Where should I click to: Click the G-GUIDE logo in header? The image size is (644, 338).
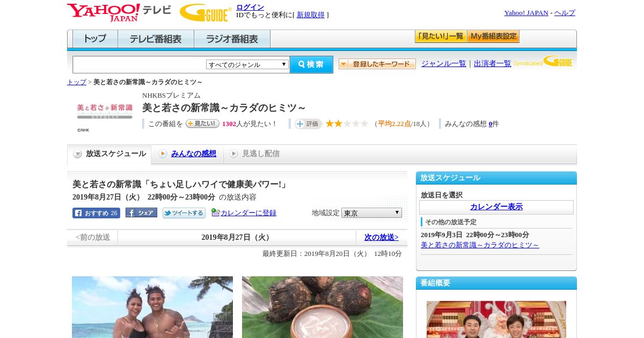tap(206, 12)
